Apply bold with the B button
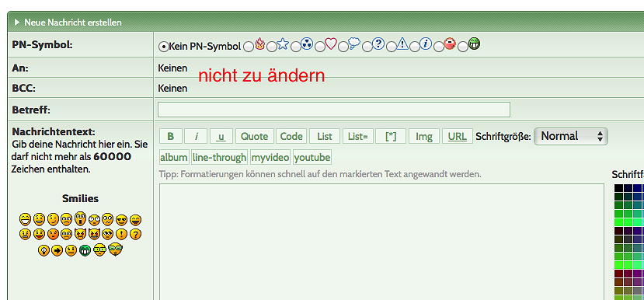Image resolution: width=644 pixels, height=300 pixels. point(170,136)
